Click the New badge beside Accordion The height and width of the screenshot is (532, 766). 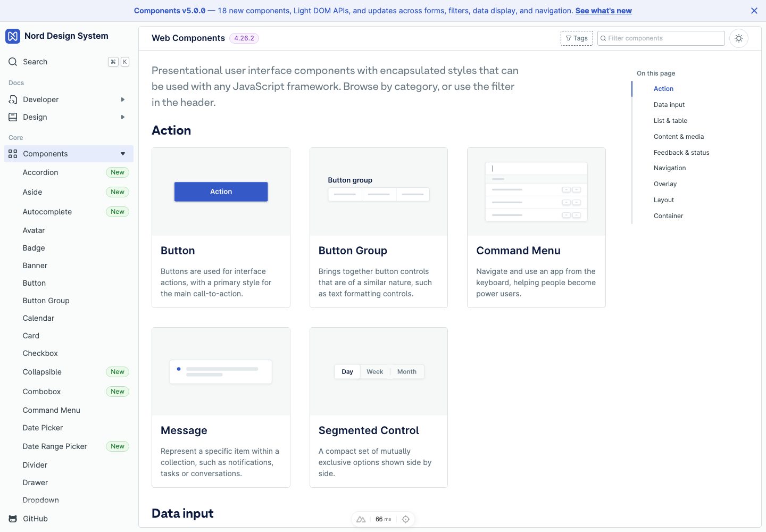click(x=118, y=172)
